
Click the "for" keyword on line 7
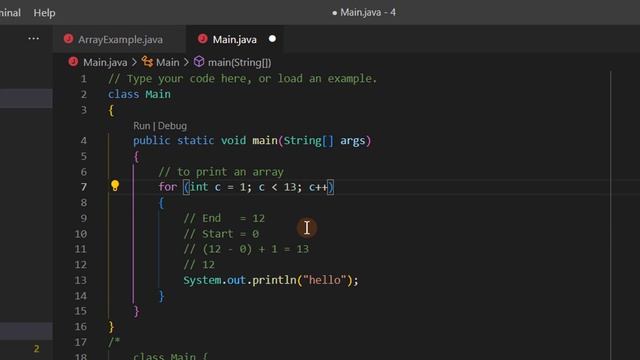pyautogui.click(x=167, y=187)
